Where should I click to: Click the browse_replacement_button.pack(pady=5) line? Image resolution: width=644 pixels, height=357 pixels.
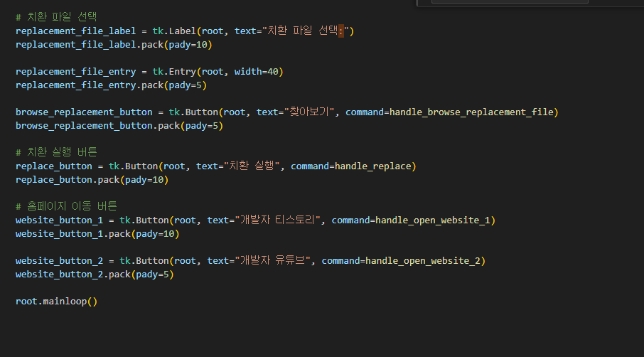tap(119, 126)
